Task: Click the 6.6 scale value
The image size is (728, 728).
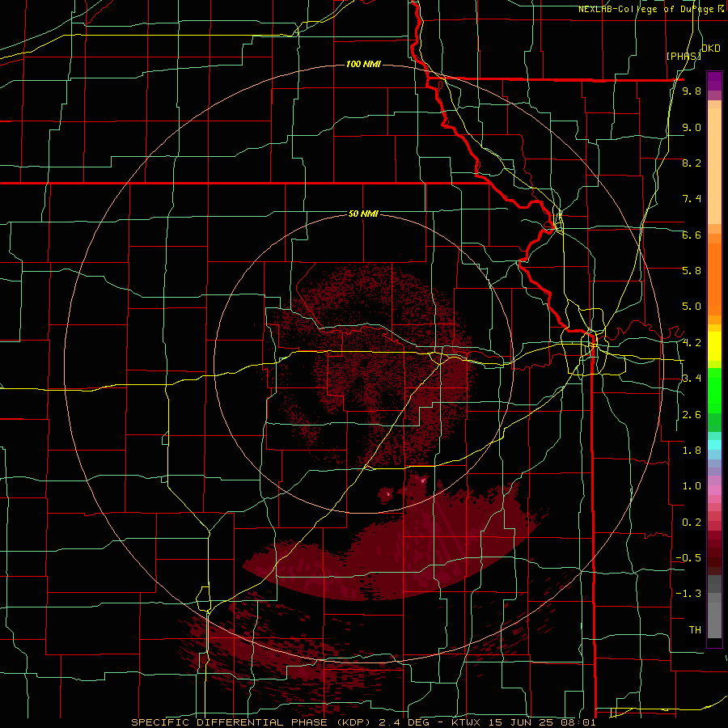Action: tap(692, 235)
